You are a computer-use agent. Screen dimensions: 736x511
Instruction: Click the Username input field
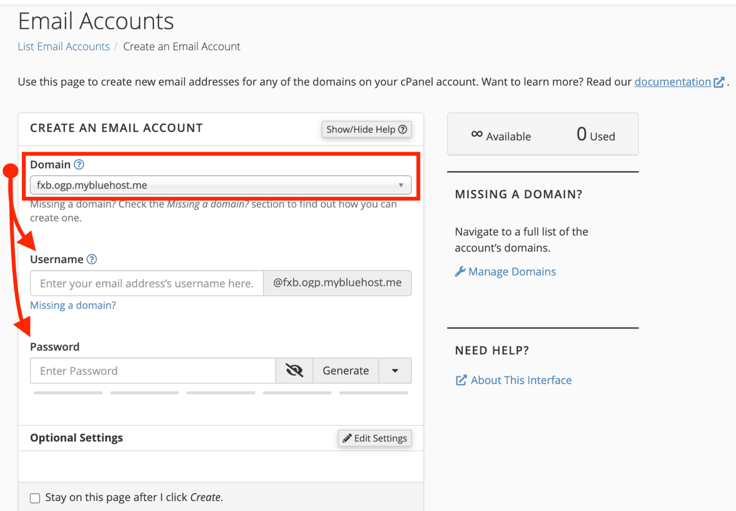coord(147,283)
